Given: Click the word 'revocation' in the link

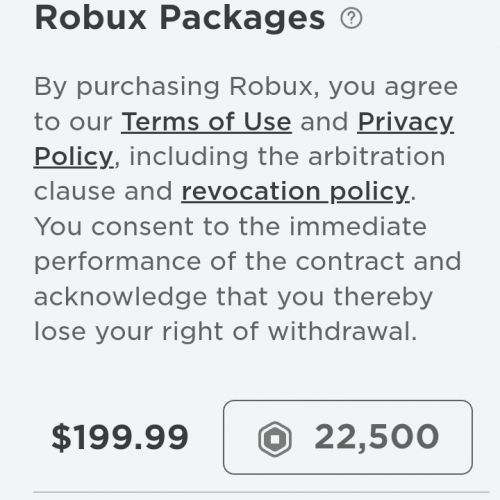Looking at the screenshot, I should point(251,192).
